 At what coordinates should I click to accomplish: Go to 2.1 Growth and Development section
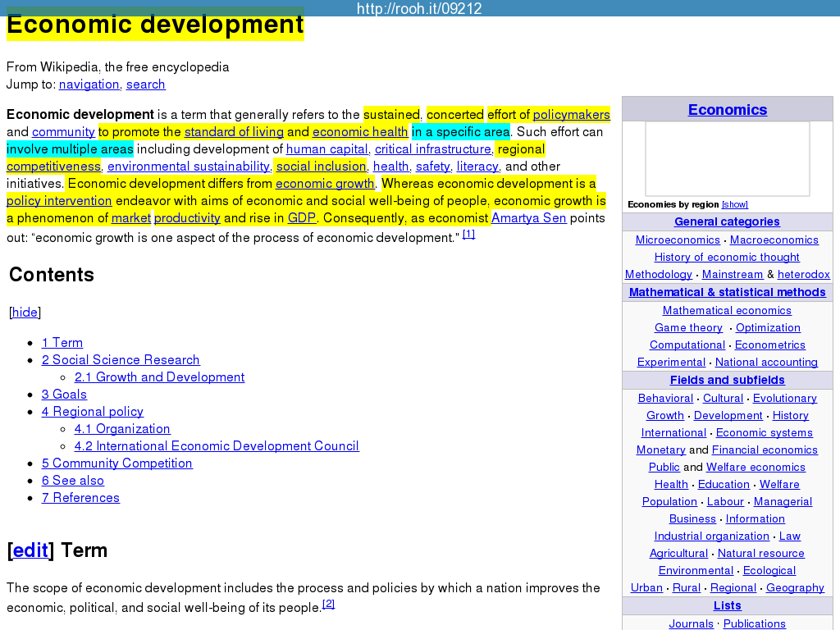(159, 377)
